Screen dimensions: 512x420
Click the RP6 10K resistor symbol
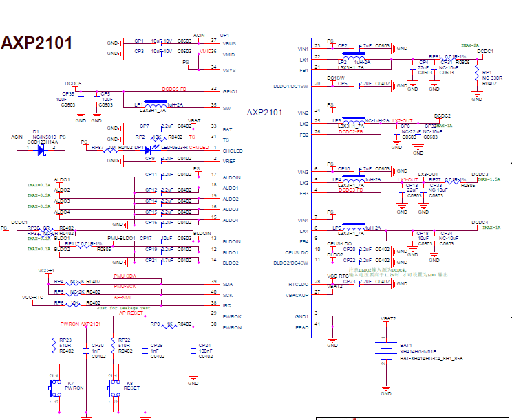tap(74, 305)
